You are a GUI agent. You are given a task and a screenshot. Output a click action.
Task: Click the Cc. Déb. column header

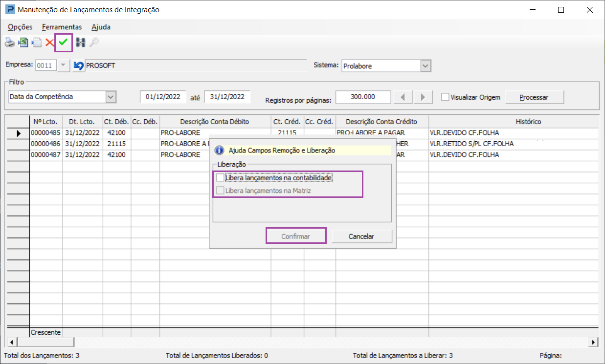click(145, 122)
